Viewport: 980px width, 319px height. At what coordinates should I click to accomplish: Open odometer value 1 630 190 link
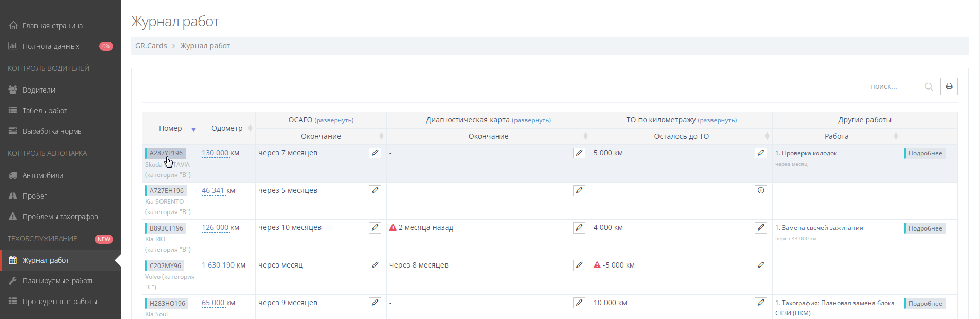point(218,265)
